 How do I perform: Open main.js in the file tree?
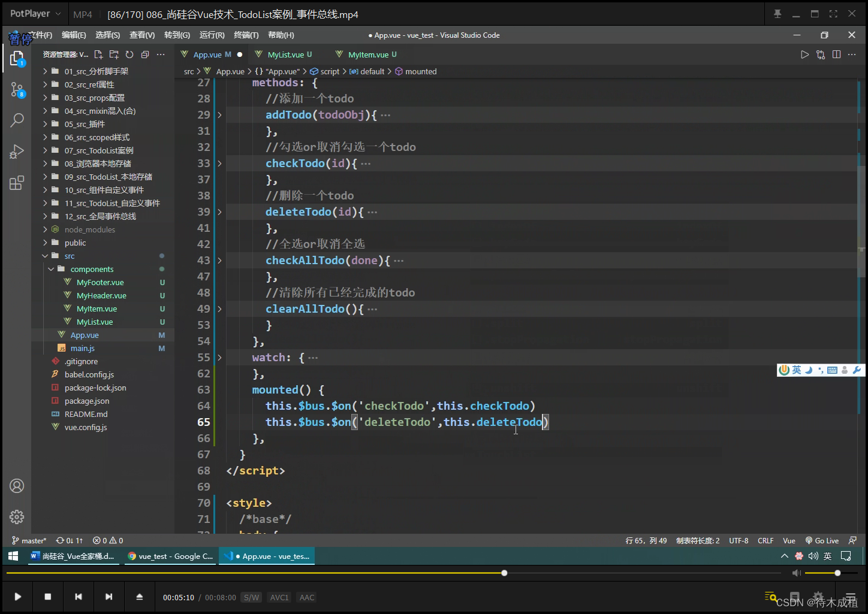click(x=83, y=348)
